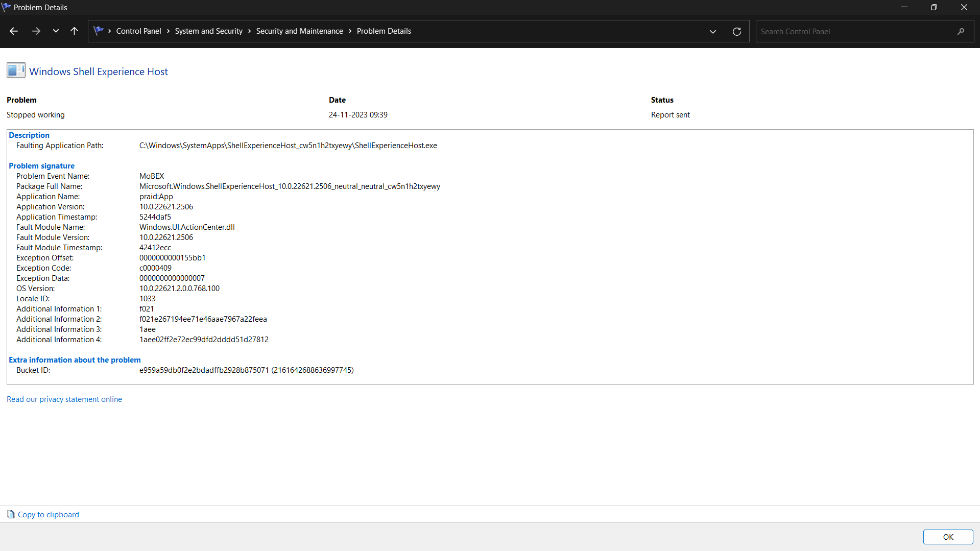Viewport: 980px width, 551px height.
Task: Open the recent locations dropdown
Action: 56,31
